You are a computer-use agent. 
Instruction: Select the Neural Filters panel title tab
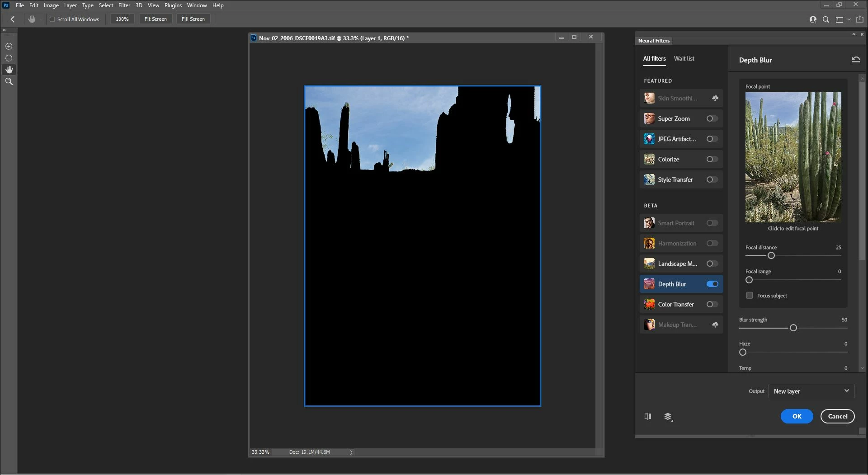coord(654,41)
